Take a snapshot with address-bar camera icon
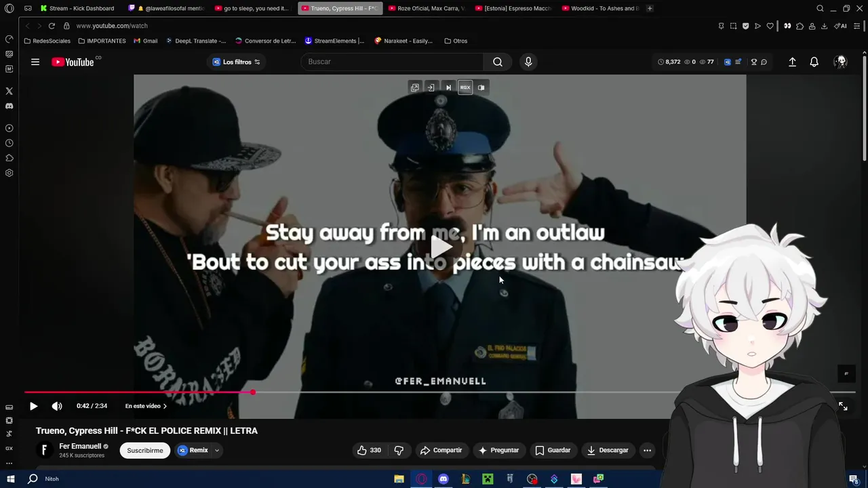Viewport: 868px width, 488px height. click(x=733, y=26)
